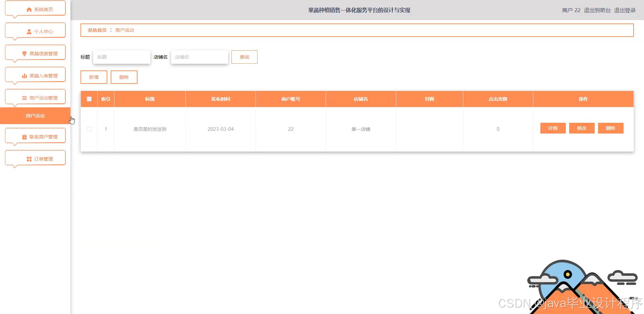The image size is (644, 314).
Task: Expand the 联系商户管理 menu
Action: coord(35,136)
